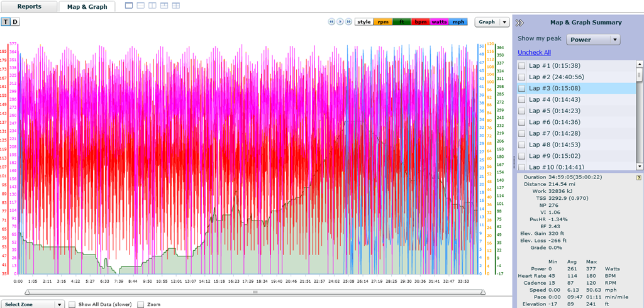Tick the Zoom checkbox
Image resolution: width=644 pixels, height=308 pixels.
(x=140, y=305)
